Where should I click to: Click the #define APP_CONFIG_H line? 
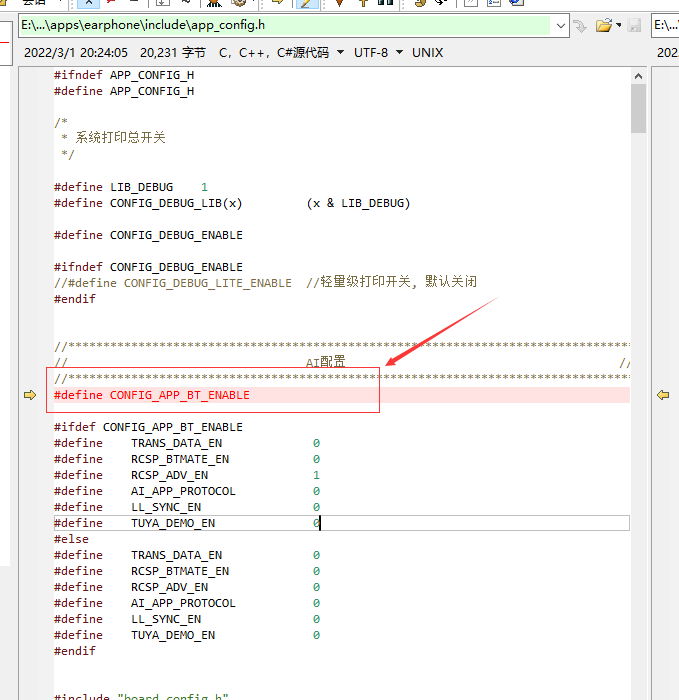(x=124, y=91)
